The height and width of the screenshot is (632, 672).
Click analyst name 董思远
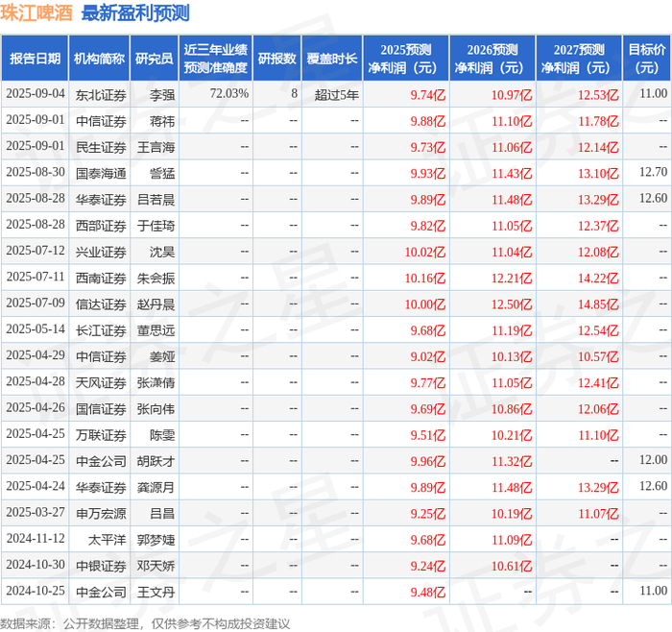[x=156, y=330]
